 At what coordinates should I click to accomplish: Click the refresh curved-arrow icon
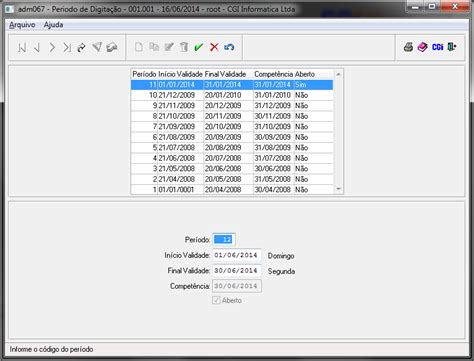[81, 48]
